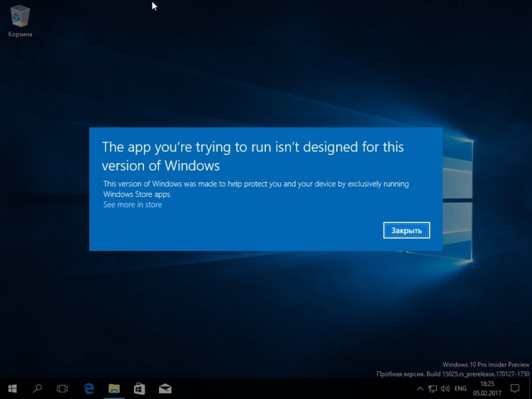Open the Windows Store taskbar icon
The height and width of the screenshot is (399, 532).
[140, 388]
